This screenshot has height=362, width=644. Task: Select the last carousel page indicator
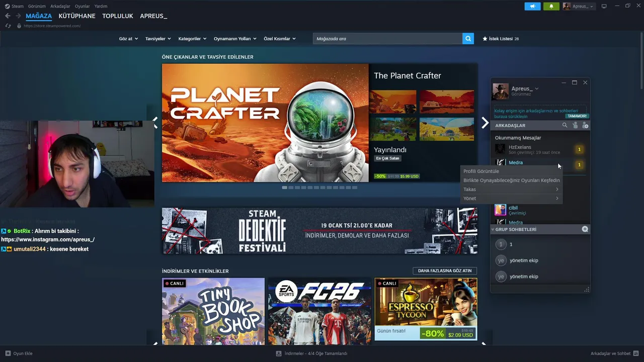coord(354,188)
